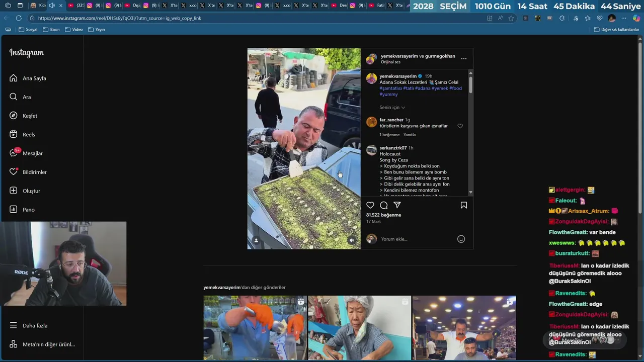Open Daha fazla menu
644x362 pixels.
coord(29,326)
